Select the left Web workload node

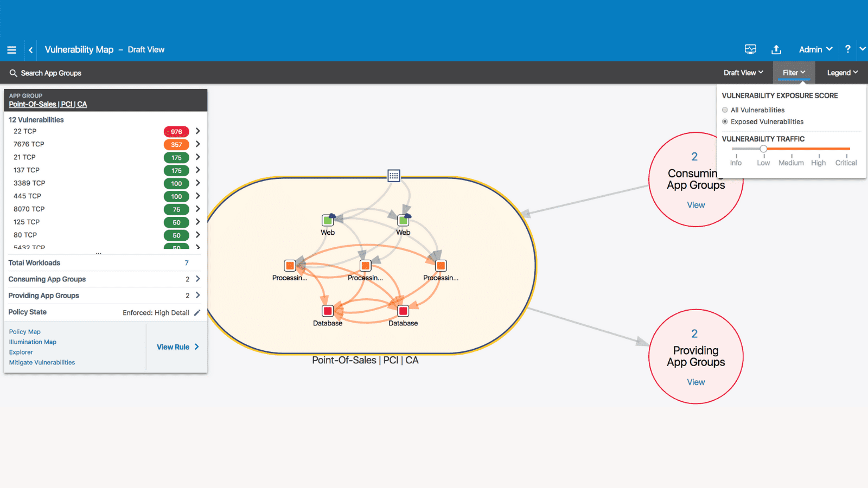[328, 220]
